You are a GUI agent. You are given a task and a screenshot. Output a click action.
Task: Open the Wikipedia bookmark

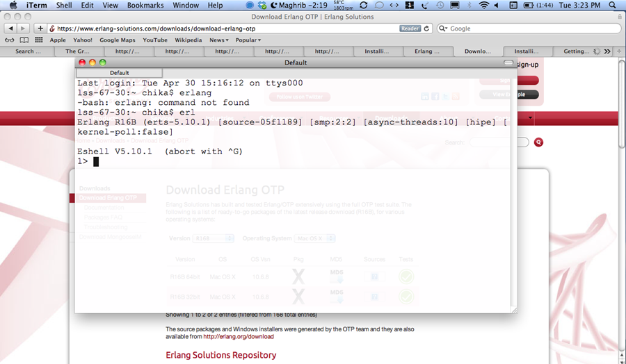[188, 40]
